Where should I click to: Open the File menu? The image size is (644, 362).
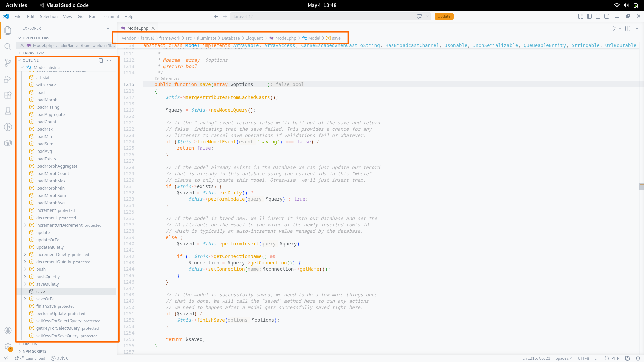click(18, 16)
